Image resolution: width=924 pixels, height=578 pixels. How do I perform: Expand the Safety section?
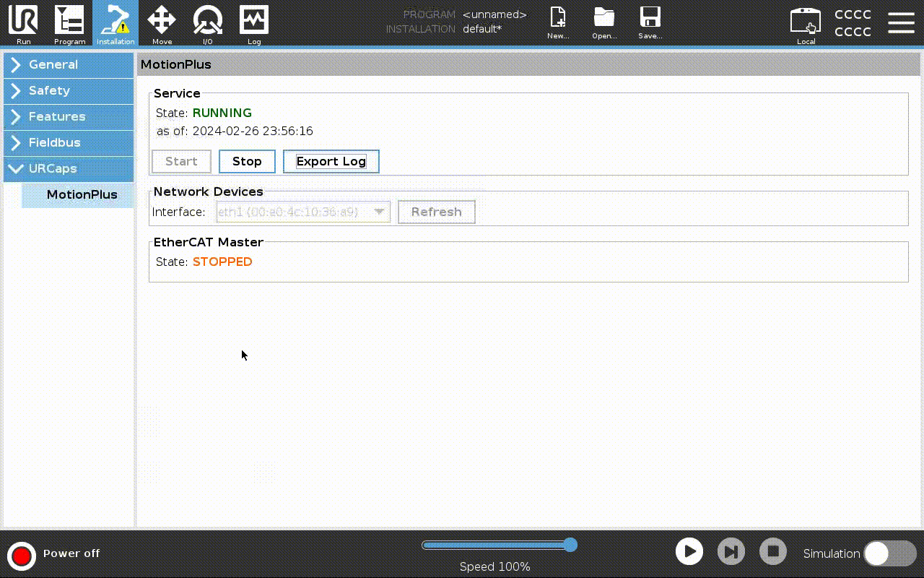click(69, 91)
